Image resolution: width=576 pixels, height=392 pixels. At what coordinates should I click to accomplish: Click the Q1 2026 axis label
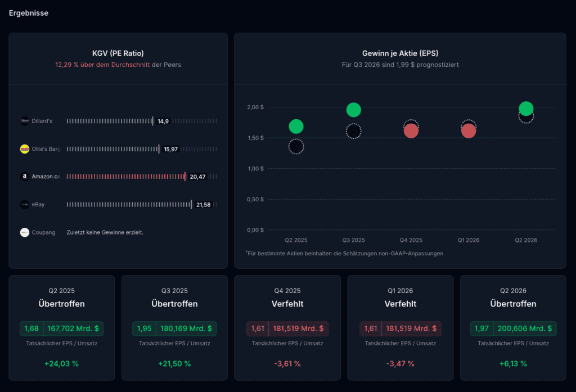click(x=469, y=240)
